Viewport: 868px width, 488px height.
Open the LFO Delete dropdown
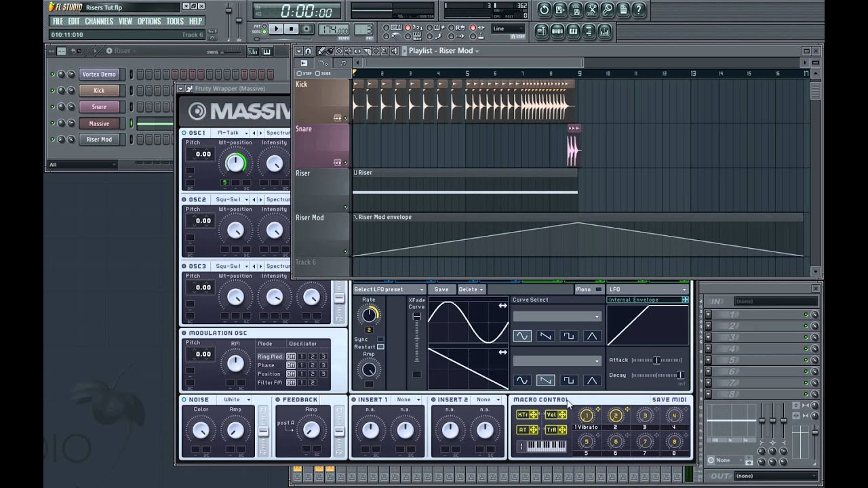471,289
